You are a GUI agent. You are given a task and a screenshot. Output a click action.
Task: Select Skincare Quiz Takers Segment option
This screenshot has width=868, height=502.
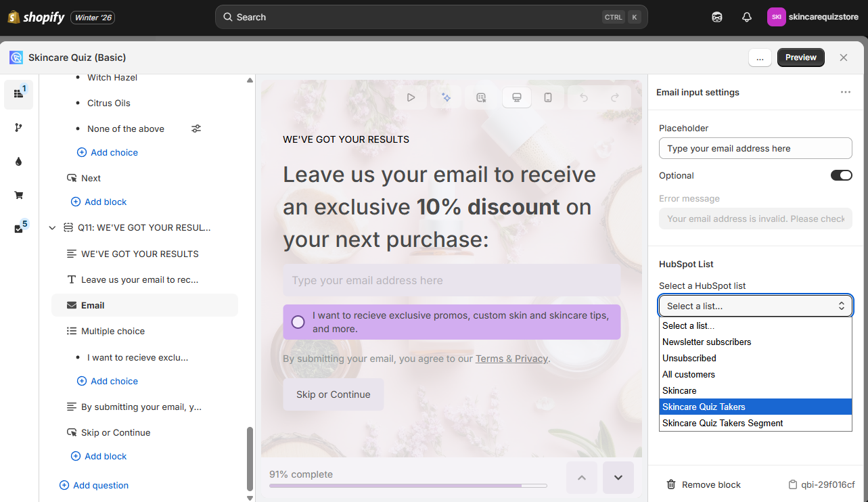tap(722, 423)
